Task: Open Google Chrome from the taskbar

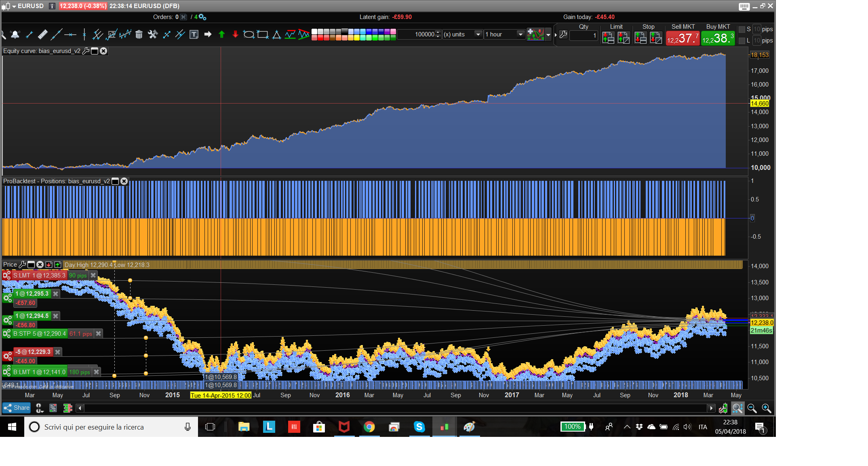Action: tap(369, 427)
